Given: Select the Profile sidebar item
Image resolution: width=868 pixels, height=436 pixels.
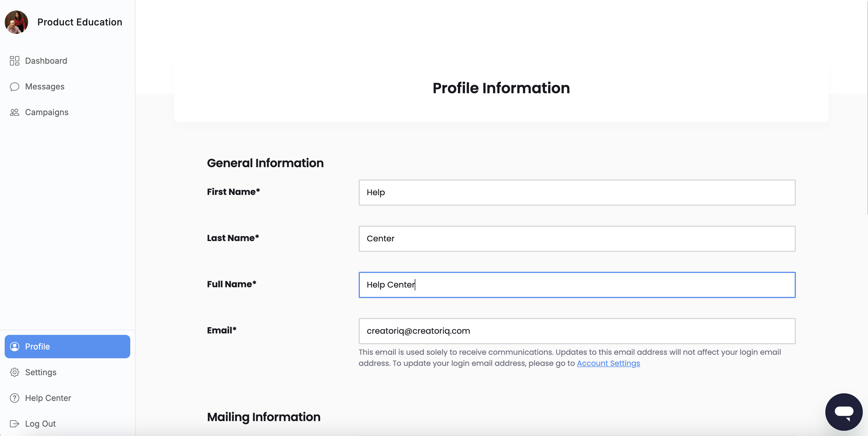Looking at the screenshot, I should [x=67, y=347].
